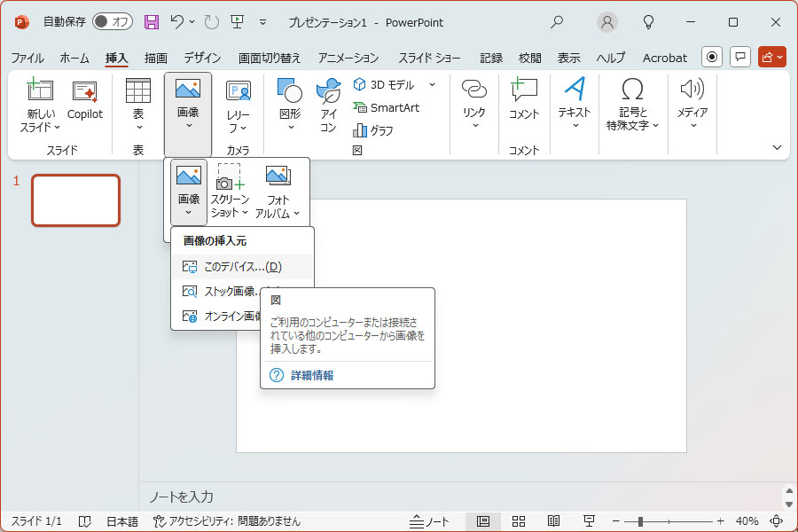Open the スライド ショー tab

[x=429, y=58]
